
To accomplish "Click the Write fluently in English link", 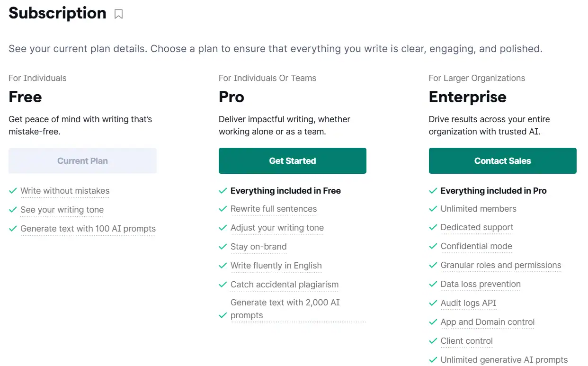I will 276,266.
